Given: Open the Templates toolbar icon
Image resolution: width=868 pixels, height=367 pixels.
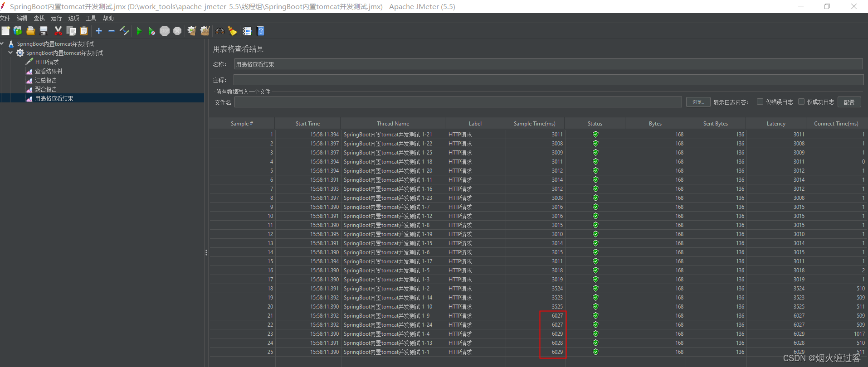Looking at the screenshot, I should point(18,31).
